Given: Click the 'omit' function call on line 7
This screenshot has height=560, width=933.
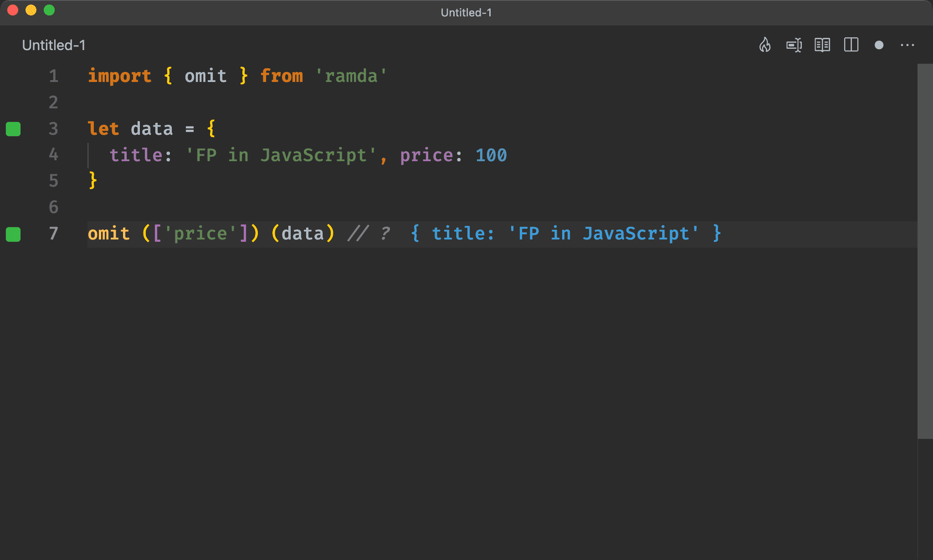Looking at the screenshot, I should tap(109, 234).
